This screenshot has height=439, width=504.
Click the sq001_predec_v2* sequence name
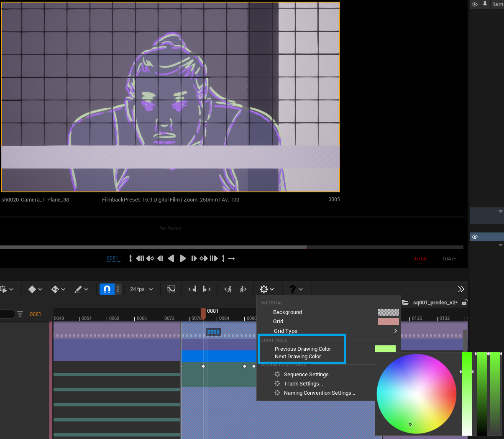pos(435,302)
